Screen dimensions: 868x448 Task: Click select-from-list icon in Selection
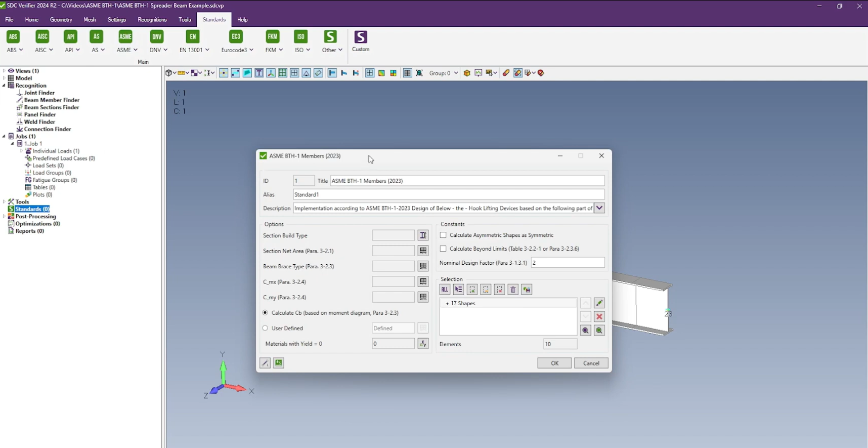458,290
